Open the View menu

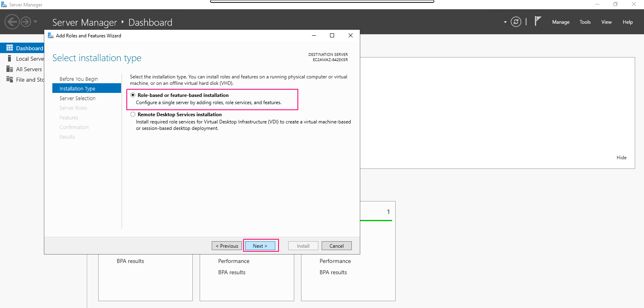[607, 22]
